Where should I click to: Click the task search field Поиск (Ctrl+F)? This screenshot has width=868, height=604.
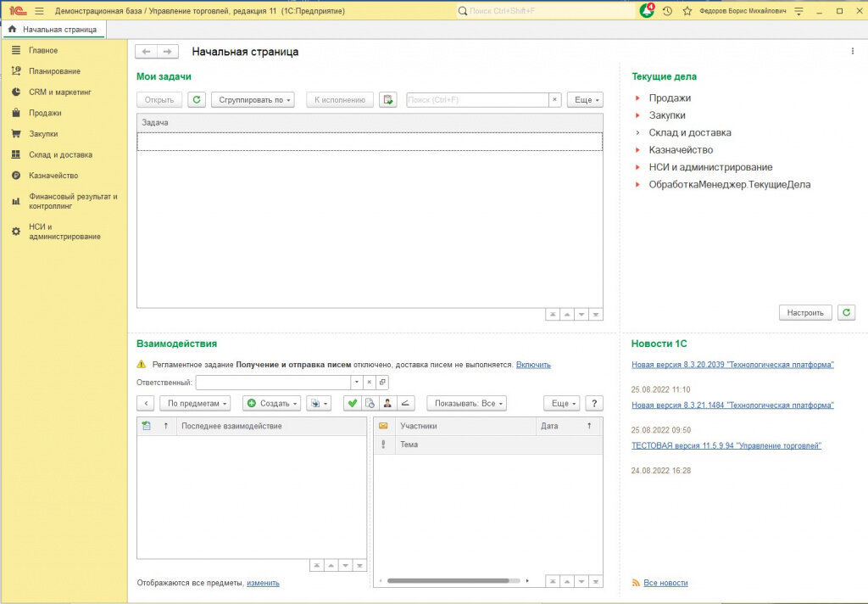point(477,100)
